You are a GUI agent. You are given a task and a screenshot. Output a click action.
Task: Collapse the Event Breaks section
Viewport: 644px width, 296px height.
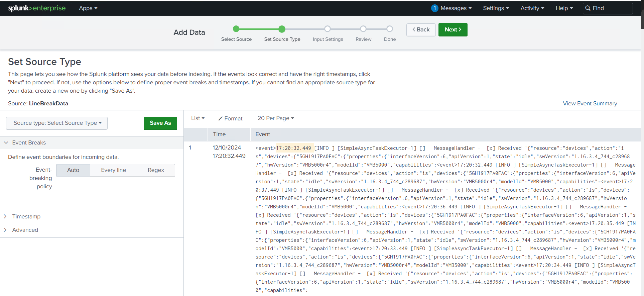pyautogui.click(x=29, y=142)
